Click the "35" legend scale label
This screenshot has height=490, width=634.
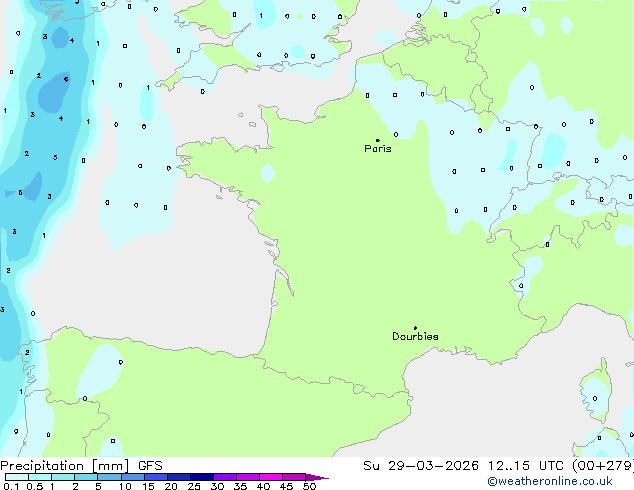click(241, 486)
